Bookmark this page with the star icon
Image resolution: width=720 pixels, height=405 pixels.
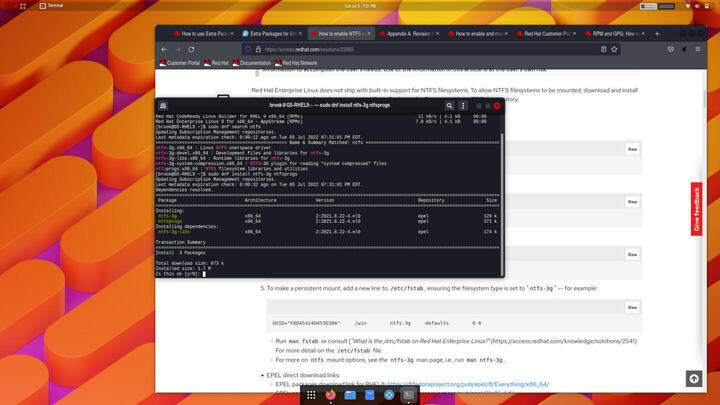(614, 49)
